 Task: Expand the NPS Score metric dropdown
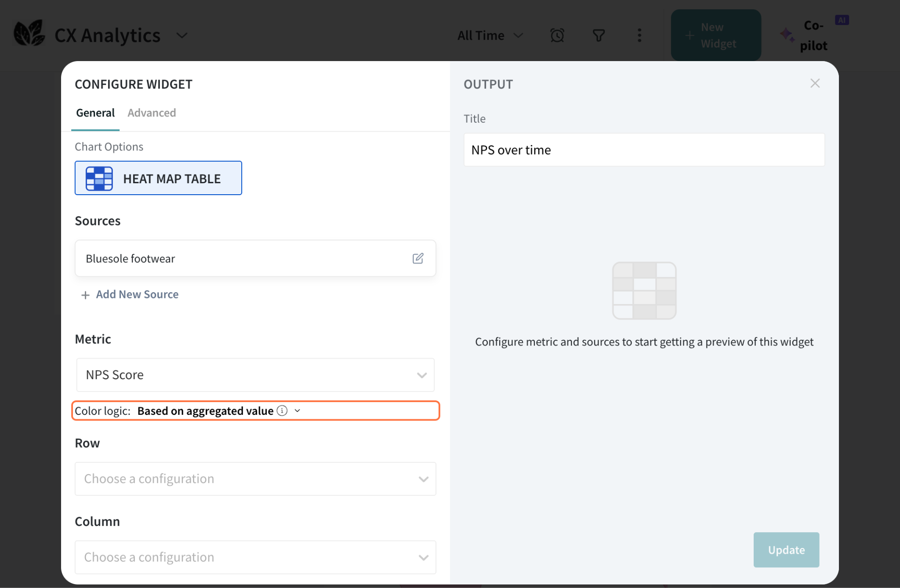coord(255,375)
